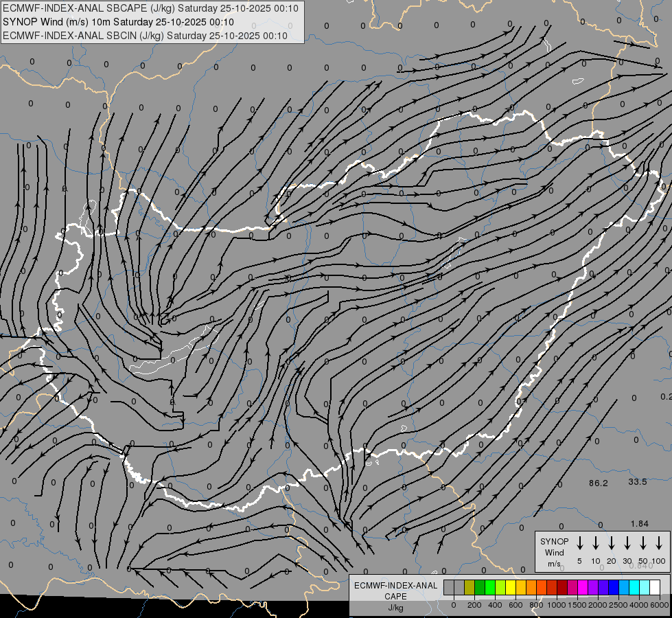Click the 2500 tick label on CAPE scale
Image resolution: width=672 pixels, height=618 pixels.
pyautogui.click(x=618, y=605)
